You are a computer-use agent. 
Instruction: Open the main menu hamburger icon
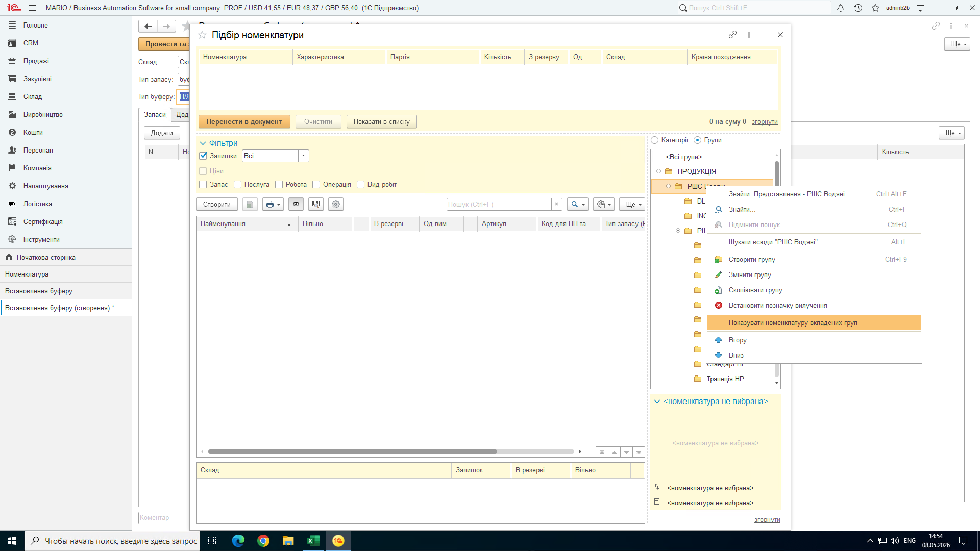click(32, 8)
